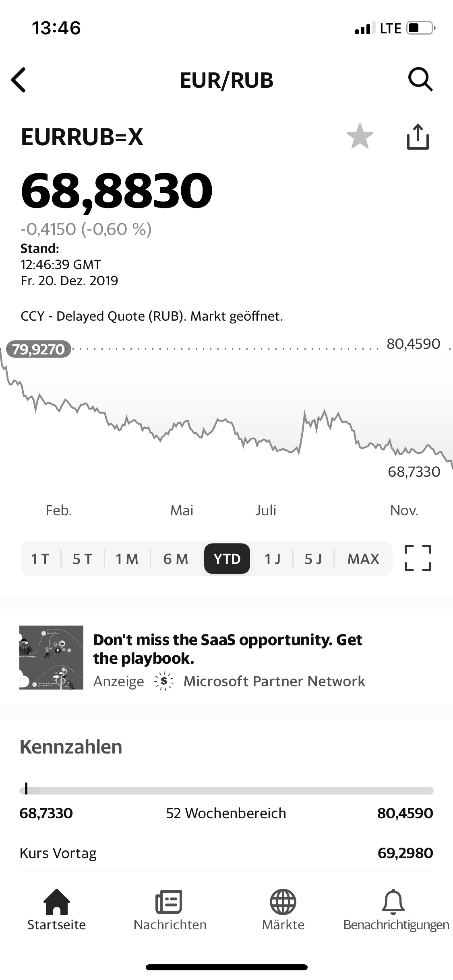Select the YTD range button
The height and width of the screenshot is (980, 453).
coord(227,559)
